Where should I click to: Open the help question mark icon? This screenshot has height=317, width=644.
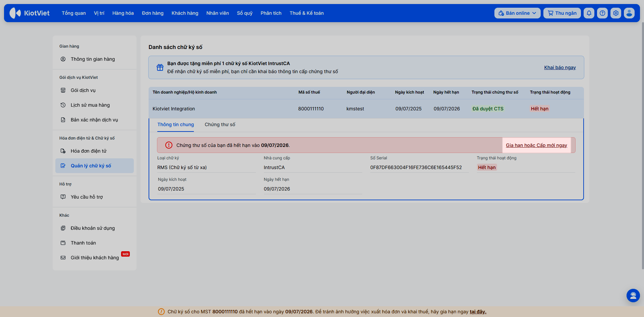coord(602,13)
